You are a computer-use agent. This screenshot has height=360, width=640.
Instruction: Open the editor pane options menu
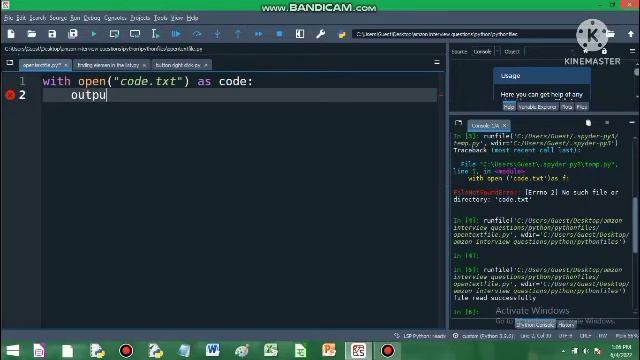pyautogui.click(x=437, y=62)
